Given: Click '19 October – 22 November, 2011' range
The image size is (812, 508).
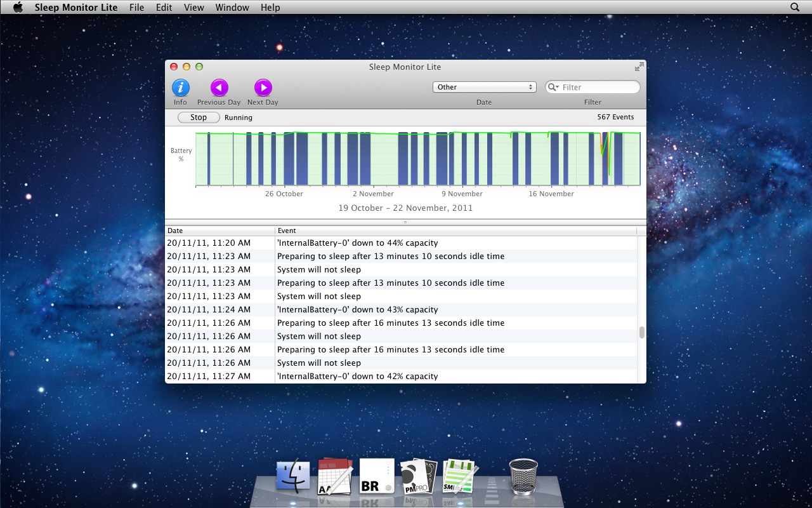Looking at the screenshot, I should coord(405,208).
